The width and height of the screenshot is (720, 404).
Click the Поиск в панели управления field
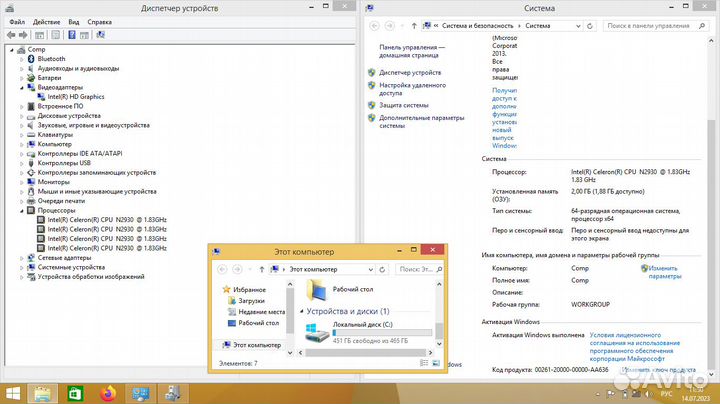[656, 26]
